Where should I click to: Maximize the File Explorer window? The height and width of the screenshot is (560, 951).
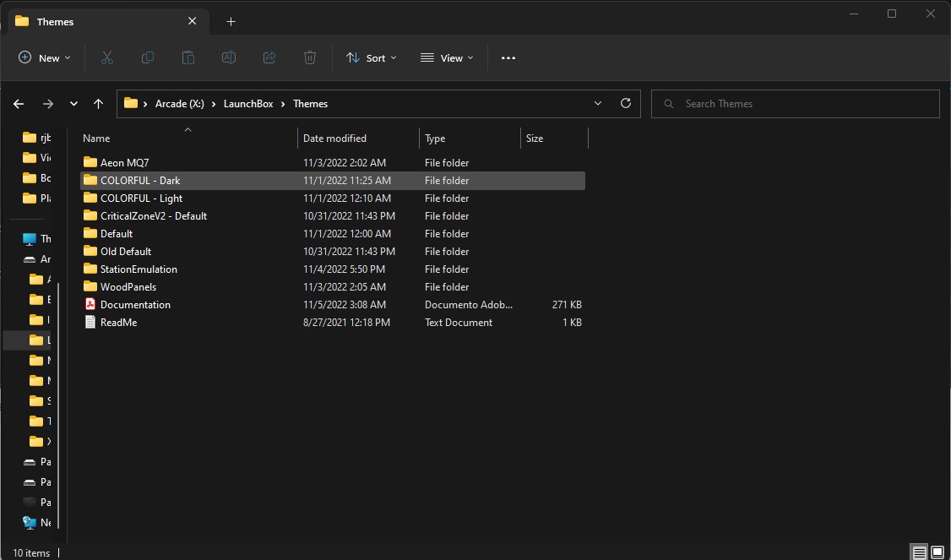892,14
